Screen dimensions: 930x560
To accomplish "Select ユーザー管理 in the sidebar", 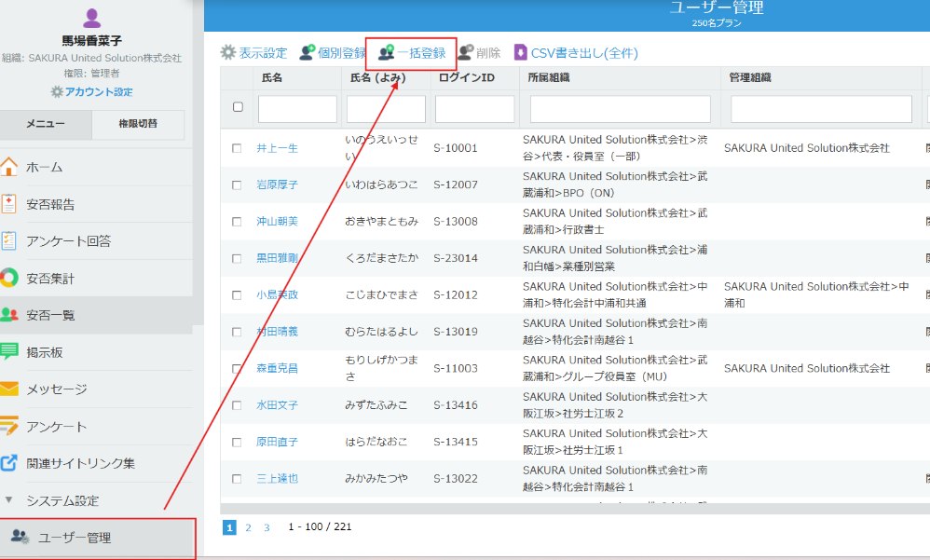I will click(75, 538).
